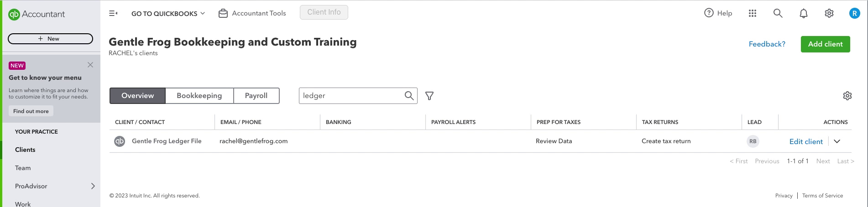Click the magnifier in the client search box
This screenshot has height=207, width=868.
coord(409,96)
